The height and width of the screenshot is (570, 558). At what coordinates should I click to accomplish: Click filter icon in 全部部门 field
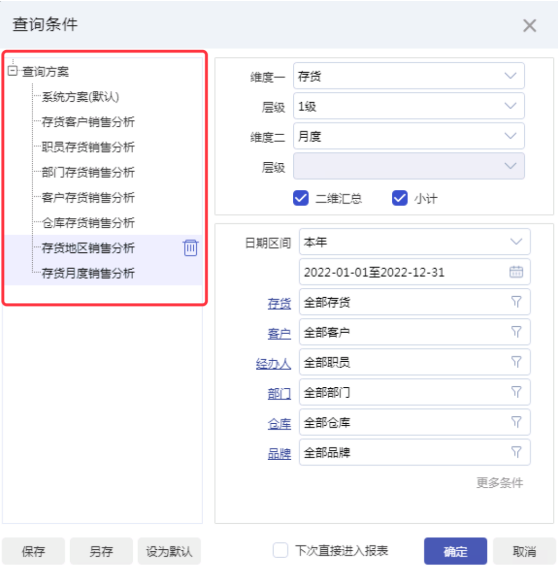point(516,392)
